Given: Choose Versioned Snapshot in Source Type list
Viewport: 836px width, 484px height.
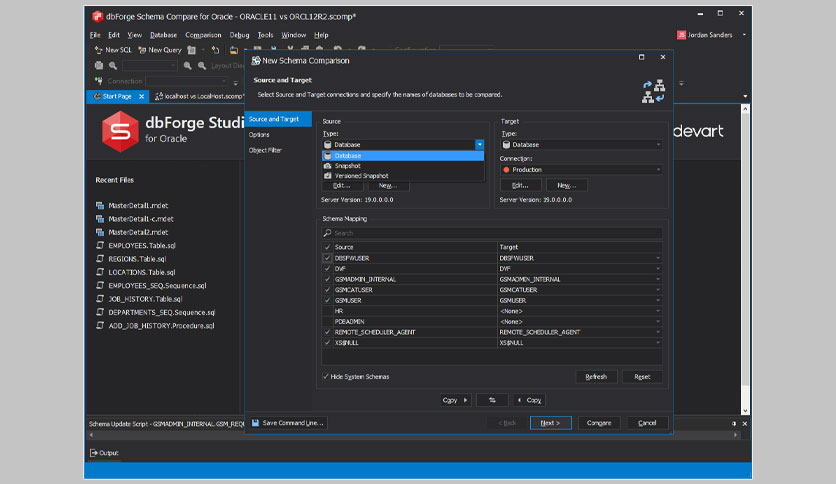Looking at the screenshot, I should (x=403, y=175).
